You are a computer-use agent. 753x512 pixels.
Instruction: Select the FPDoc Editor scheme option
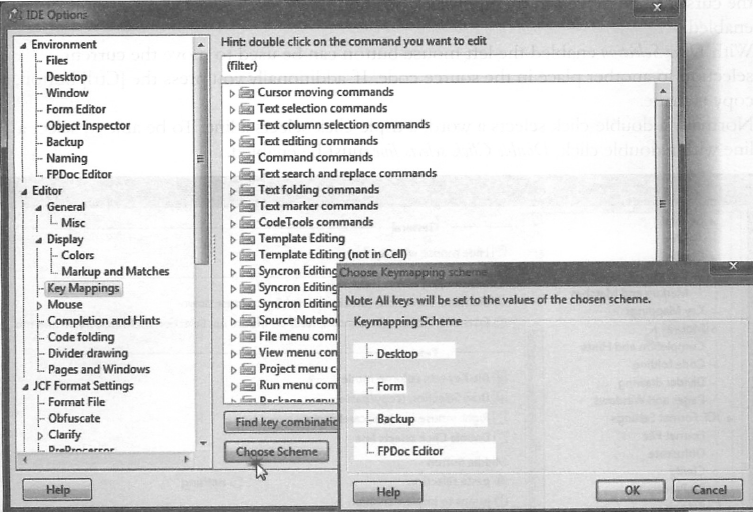(x=410, y=451)
